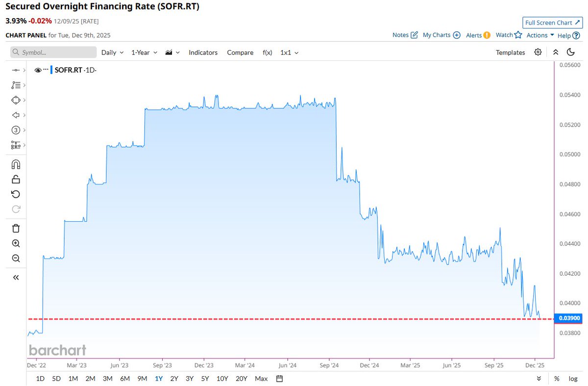The image size is (588, 386).
Task: Toggle SOFR.RT series visibility eye
Action: click(38, 70)
